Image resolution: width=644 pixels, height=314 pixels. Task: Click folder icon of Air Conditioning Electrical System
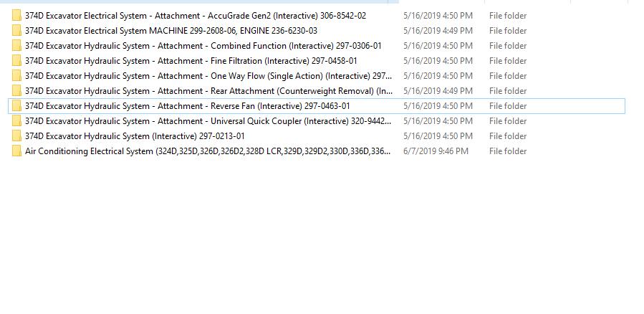coord(16,151)
